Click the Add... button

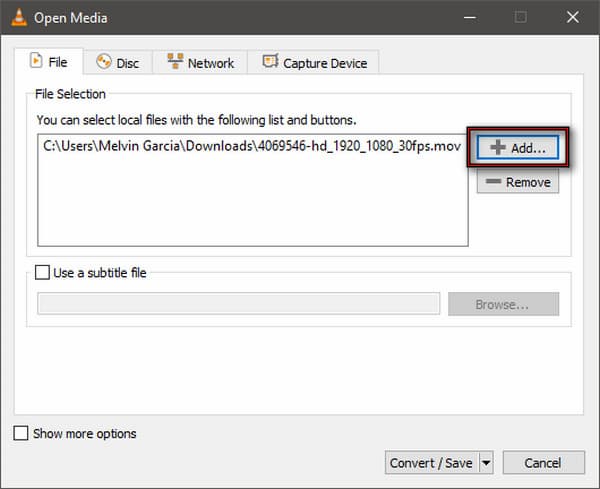click(518, 147)
